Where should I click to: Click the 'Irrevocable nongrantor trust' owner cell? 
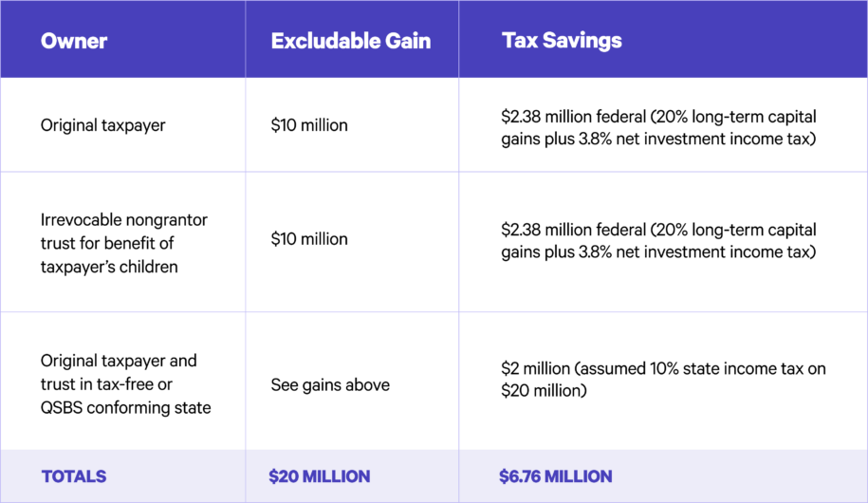point(123,243)
